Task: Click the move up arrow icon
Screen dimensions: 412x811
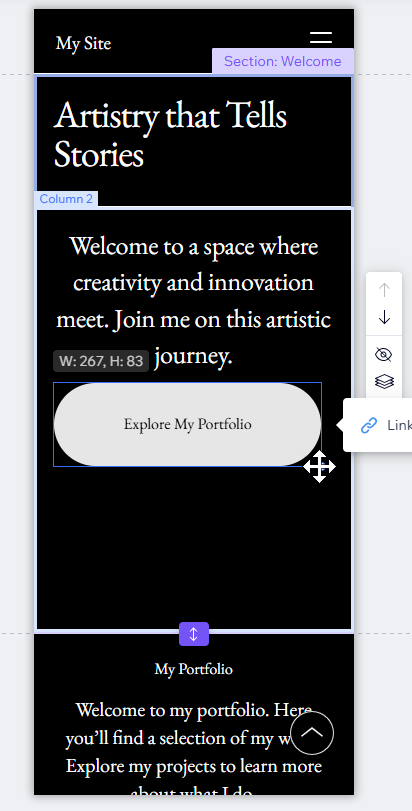Action: (384, 290)
